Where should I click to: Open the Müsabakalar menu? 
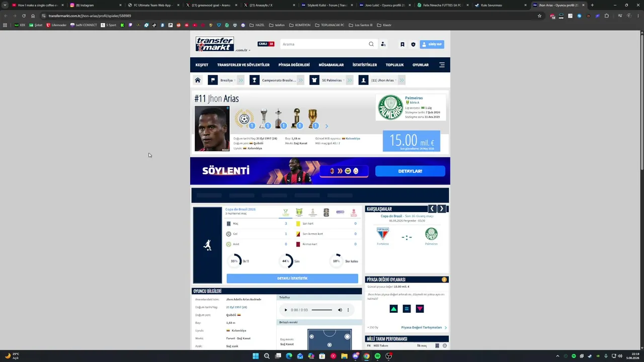[x=331, y=65]
